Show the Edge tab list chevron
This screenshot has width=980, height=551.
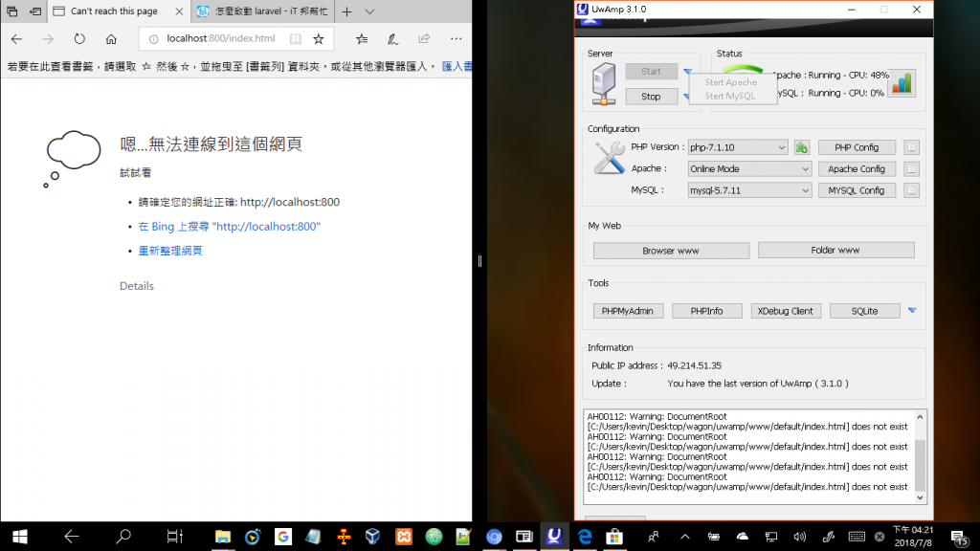(x=369, y=11)
